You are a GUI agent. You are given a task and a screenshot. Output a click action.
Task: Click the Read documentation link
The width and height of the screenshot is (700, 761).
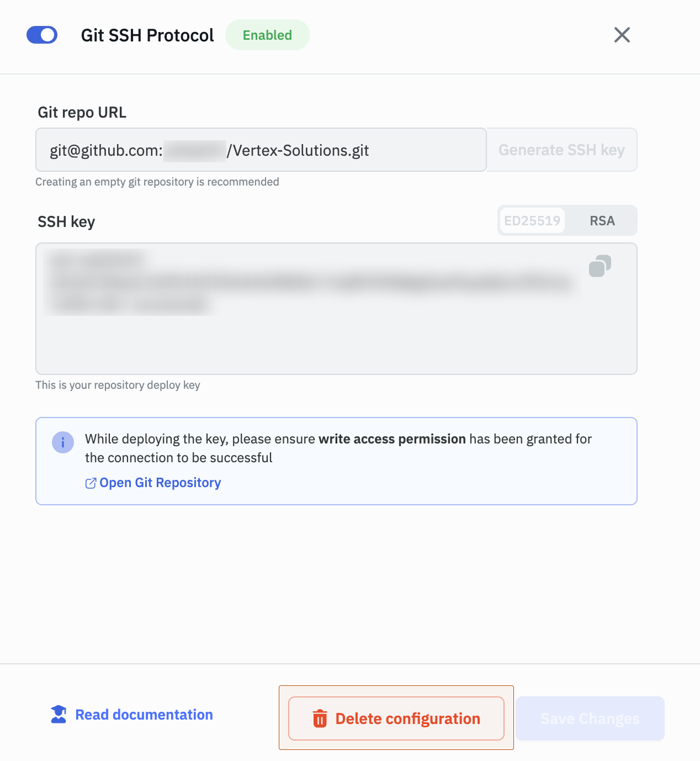tap(144, 714)
